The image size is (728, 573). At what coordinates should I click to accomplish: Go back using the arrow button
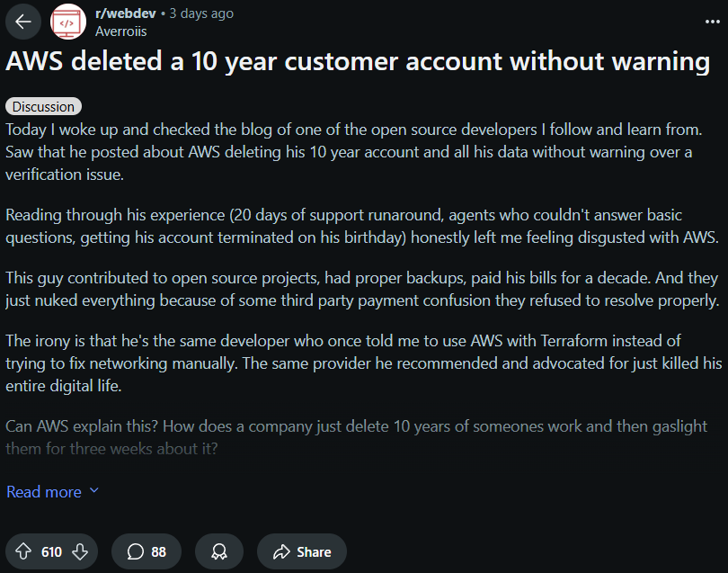pos(23,22)
